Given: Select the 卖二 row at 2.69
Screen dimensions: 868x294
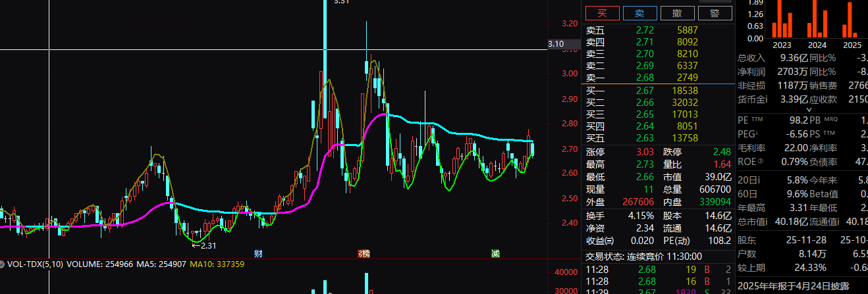Looking at the screenshot, I should 657,66.
